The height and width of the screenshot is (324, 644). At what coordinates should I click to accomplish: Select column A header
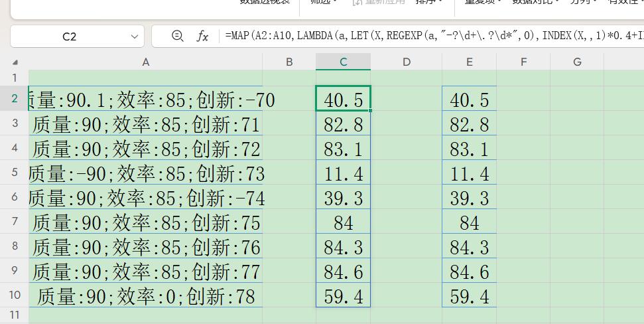145,62
